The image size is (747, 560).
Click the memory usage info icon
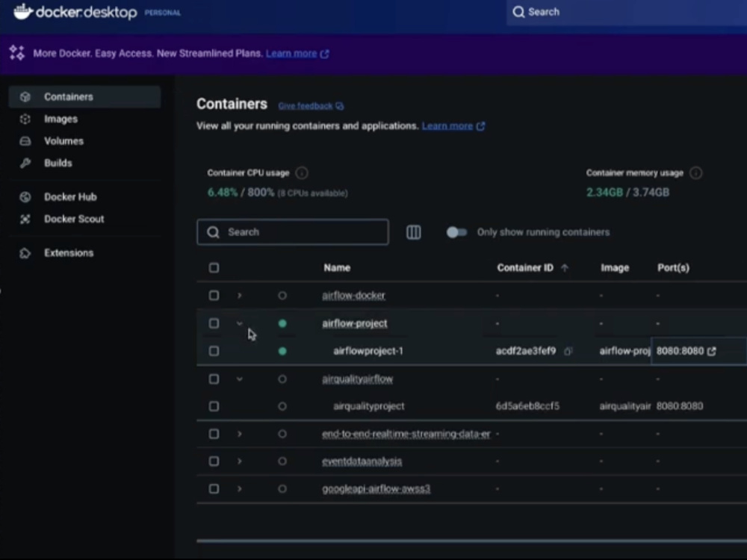click(x=695, y=173)
